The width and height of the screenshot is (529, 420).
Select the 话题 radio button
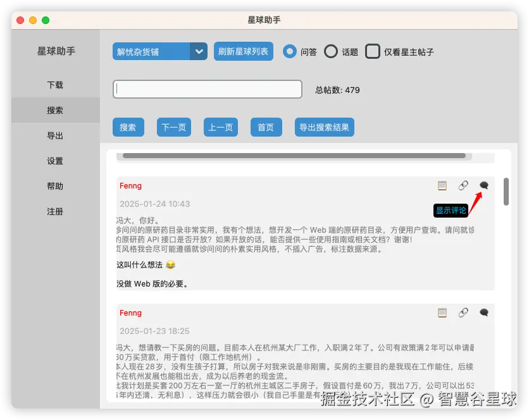330,52
